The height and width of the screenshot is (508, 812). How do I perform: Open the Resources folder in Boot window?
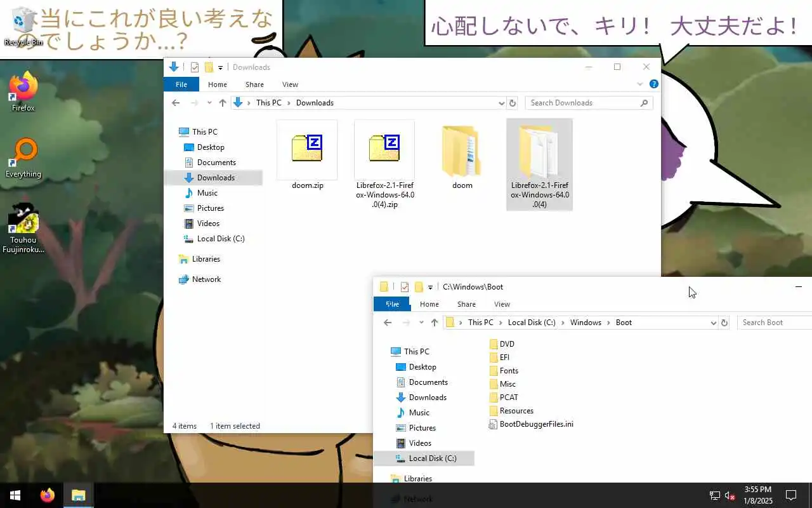(511, 411)
